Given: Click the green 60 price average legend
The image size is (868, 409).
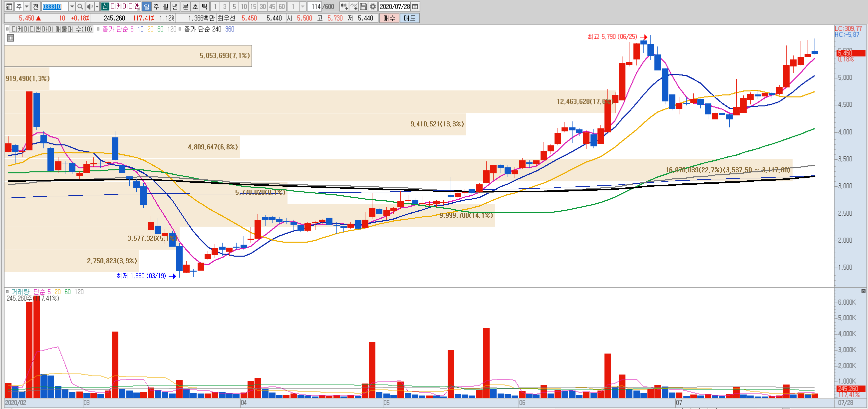Looking at the screenshot, I should point(160,29).
